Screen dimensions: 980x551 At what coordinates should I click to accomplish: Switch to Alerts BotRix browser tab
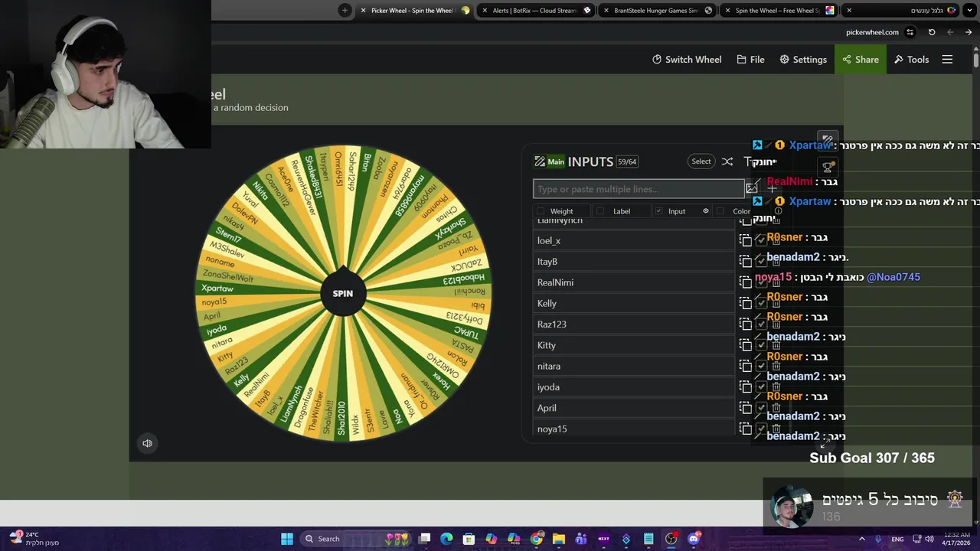(534, 11)
